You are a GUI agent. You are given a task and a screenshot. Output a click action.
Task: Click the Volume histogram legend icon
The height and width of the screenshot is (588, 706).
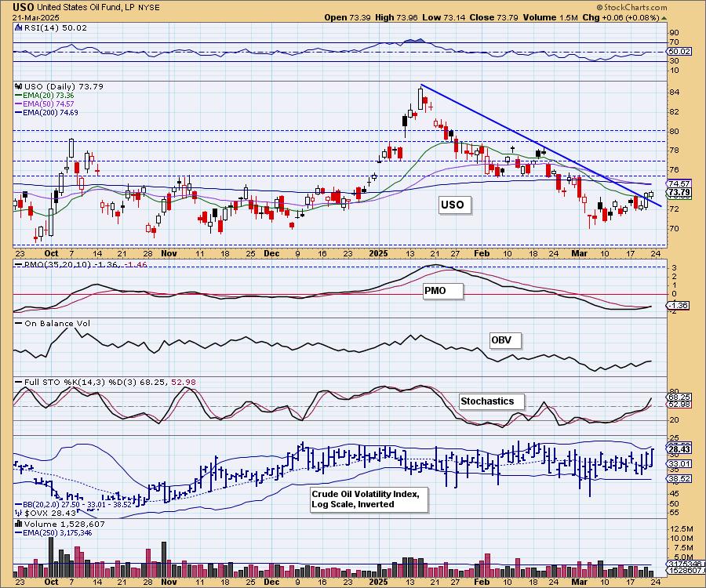pos(19,524)
